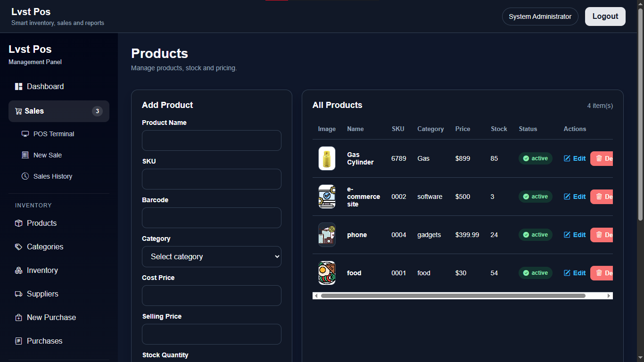This screenshot has width=644, height=362.
Task: Click the Lvst Pos header title
Action: coord(31,12)
